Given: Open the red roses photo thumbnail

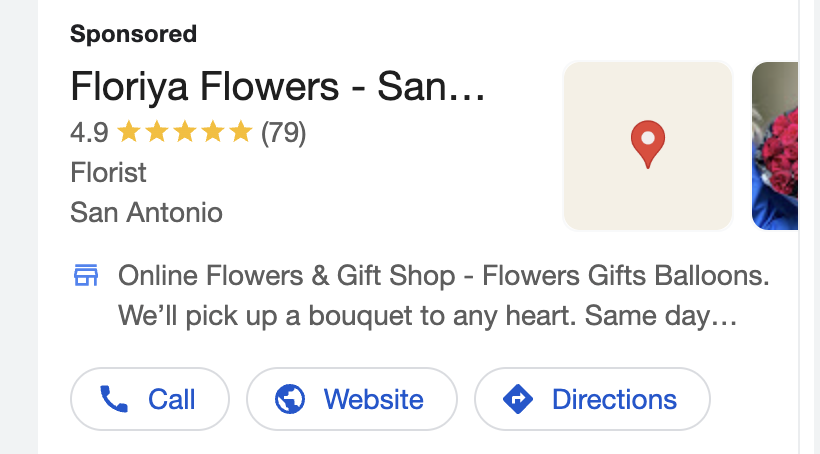Looking at the screenshot, I should (x=776, y=146).
